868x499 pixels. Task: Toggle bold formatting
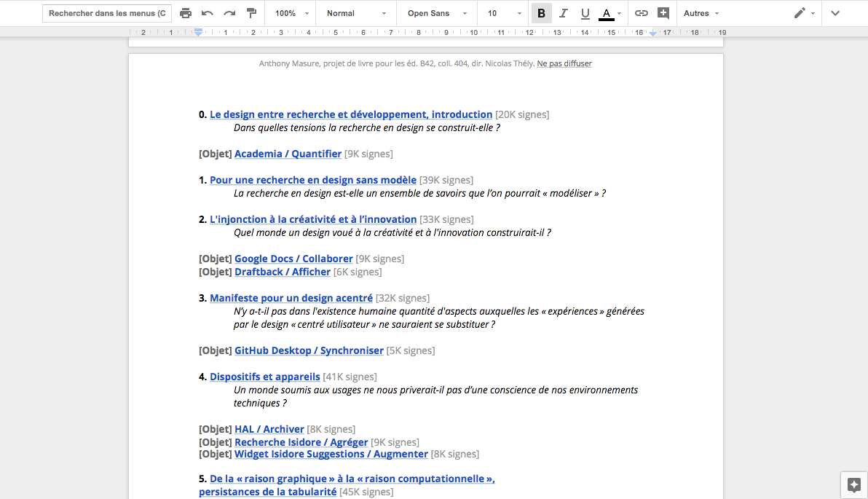(541, 13)
